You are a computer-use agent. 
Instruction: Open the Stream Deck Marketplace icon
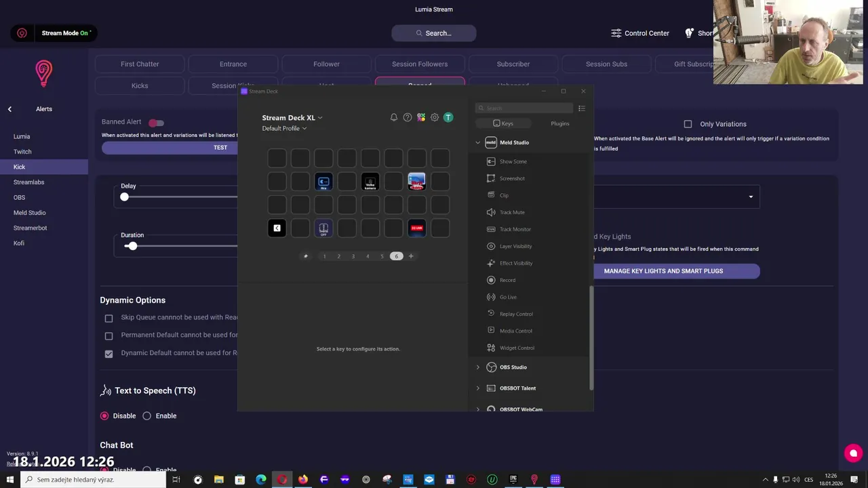click(x=421, y=117)
